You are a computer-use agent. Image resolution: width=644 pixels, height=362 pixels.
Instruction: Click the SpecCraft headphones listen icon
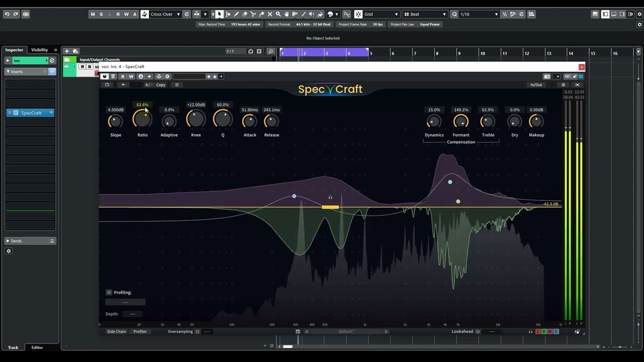530,331
